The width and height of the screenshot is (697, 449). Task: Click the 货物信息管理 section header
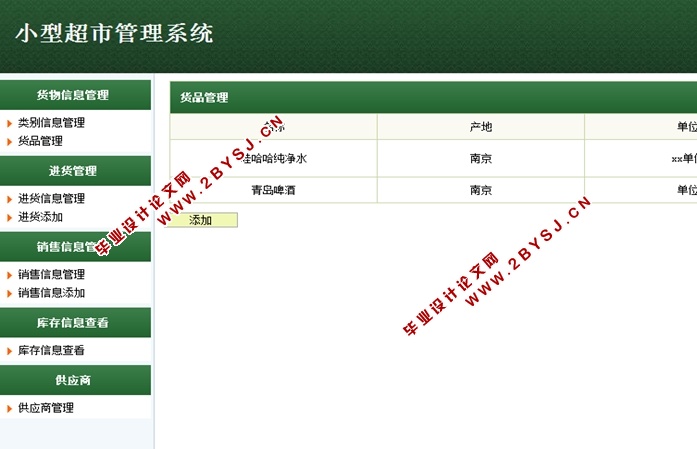(75, 95)
